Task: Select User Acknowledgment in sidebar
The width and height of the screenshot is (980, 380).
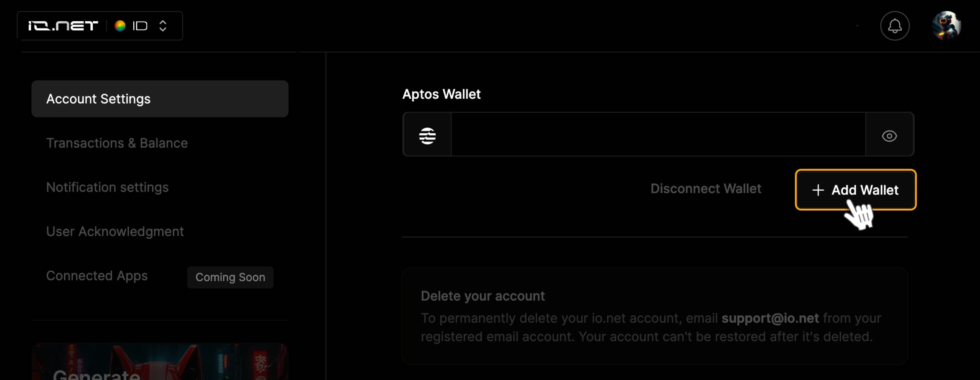Action: (115, 232)
